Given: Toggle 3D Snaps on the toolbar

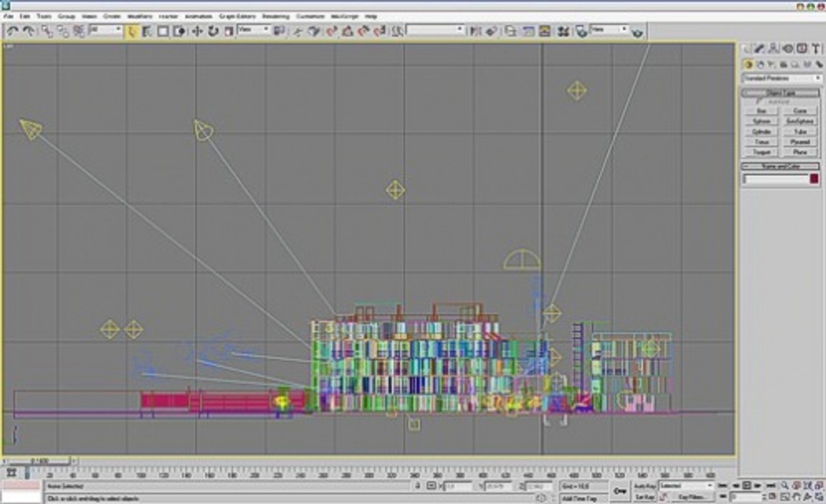Looking at the screenshot, I should pyautogui.click(x=332, y=31).
